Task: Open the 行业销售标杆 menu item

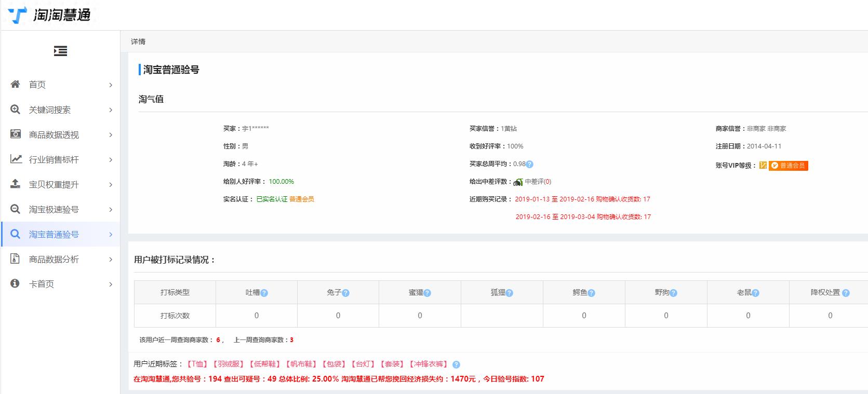Action: pyautogui.click(x=60, y=159)
